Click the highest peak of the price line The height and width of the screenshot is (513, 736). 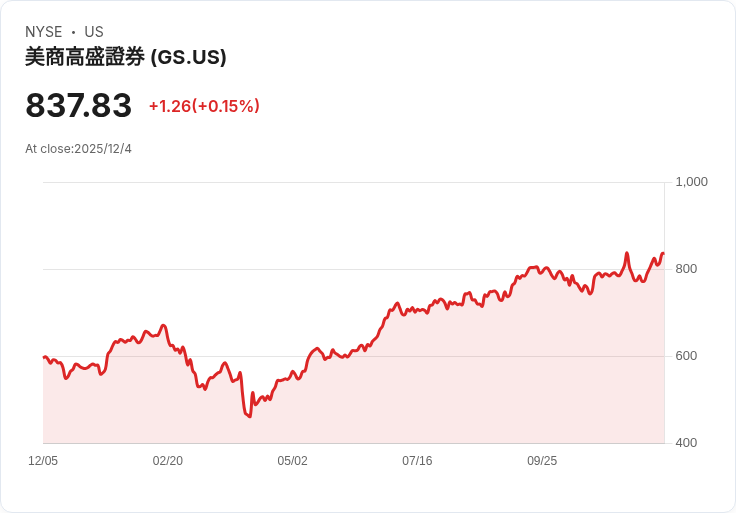[x=627, y=253]
